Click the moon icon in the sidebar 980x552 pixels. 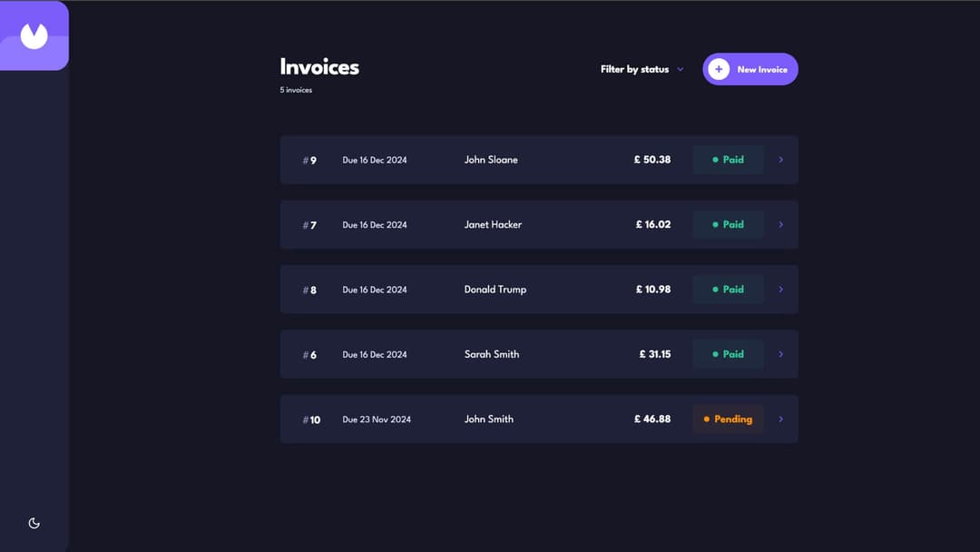click(34, 523)
